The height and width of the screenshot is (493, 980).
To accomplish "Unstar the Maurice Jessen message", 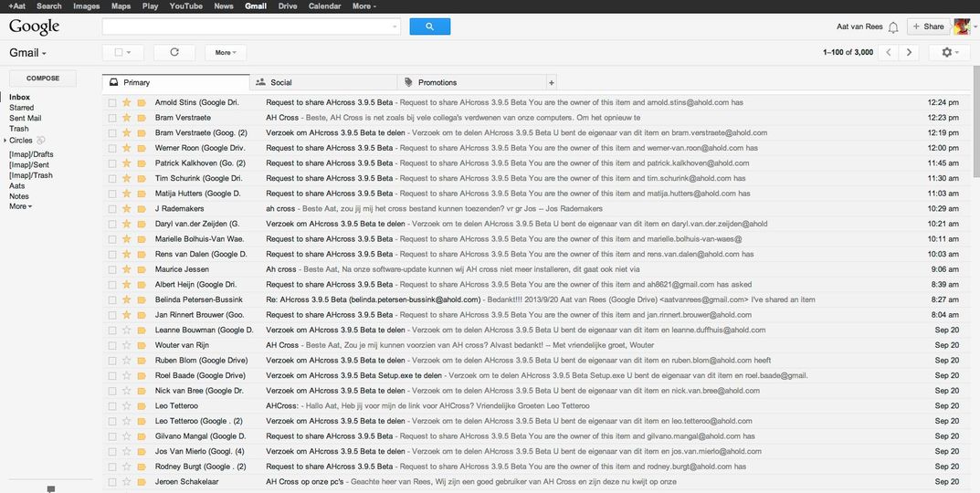I will [x=126, y=269].
